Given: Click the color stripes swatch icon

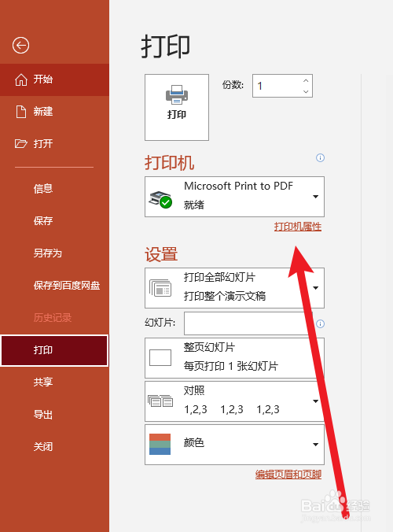Looking at the screenshot, I should coord(160,444).
